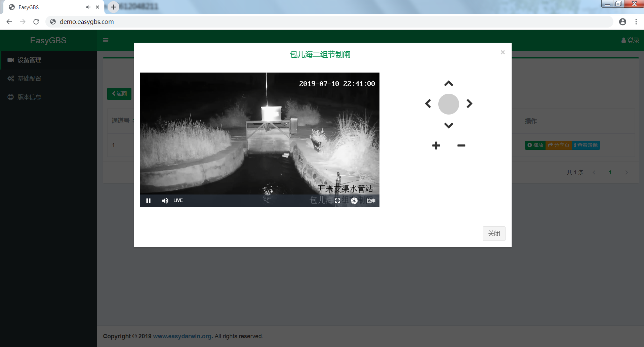Click the camera aperture snapshot icon in player

(x=355, y=201)
